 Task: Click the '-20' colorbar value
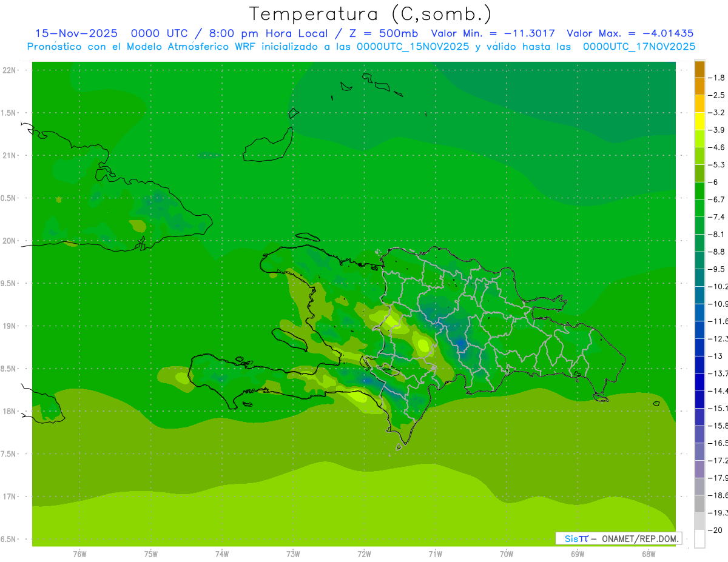(x=715, y=530)
